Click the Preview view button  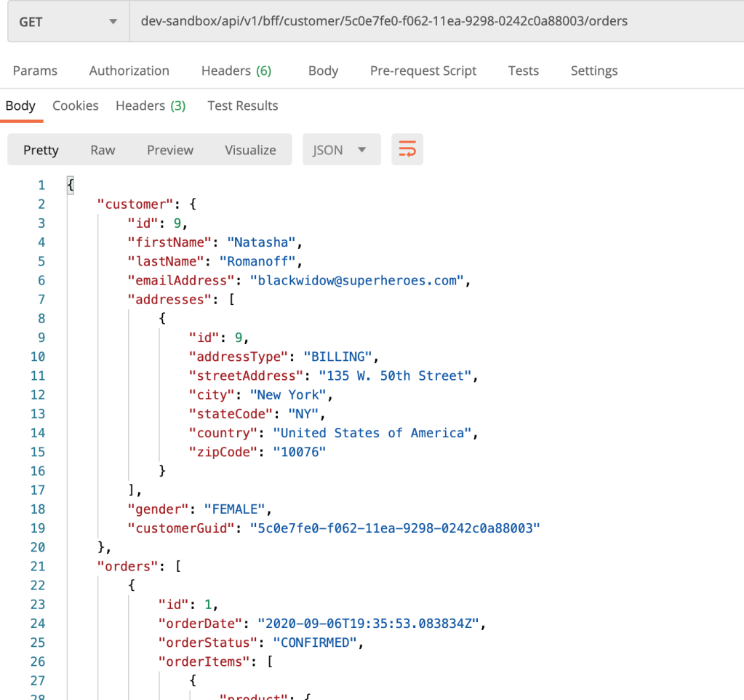point(170,150)
